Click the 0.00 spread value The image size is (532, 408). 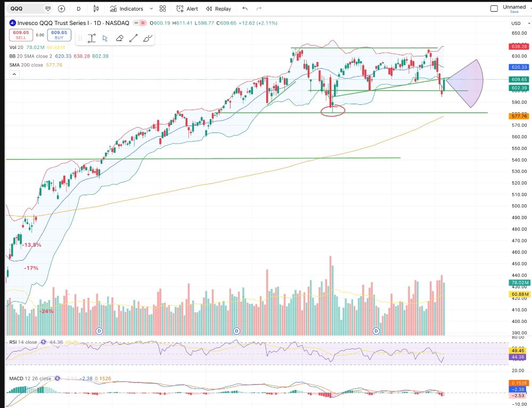tap(40, 35)
